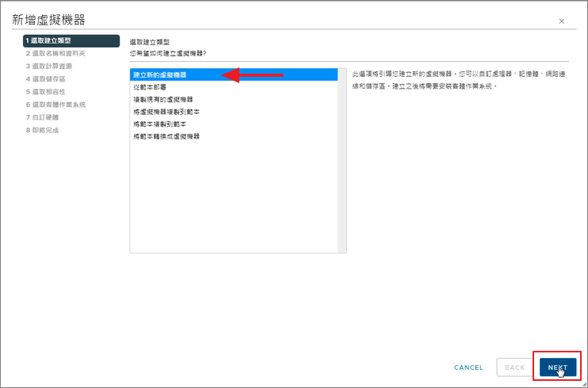Go to step 3 選取計算資源
The image size is (588, 388).
point(49,67)
